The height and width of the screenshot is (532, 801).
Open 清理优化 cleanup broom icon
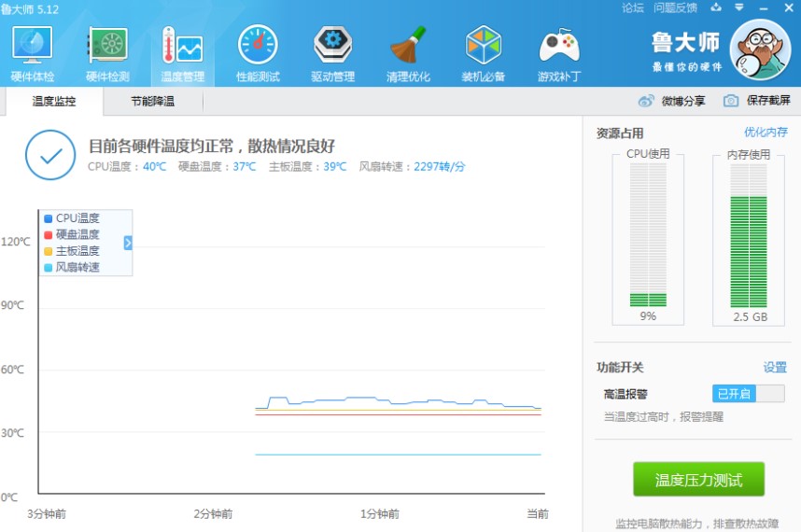(408, 47)
